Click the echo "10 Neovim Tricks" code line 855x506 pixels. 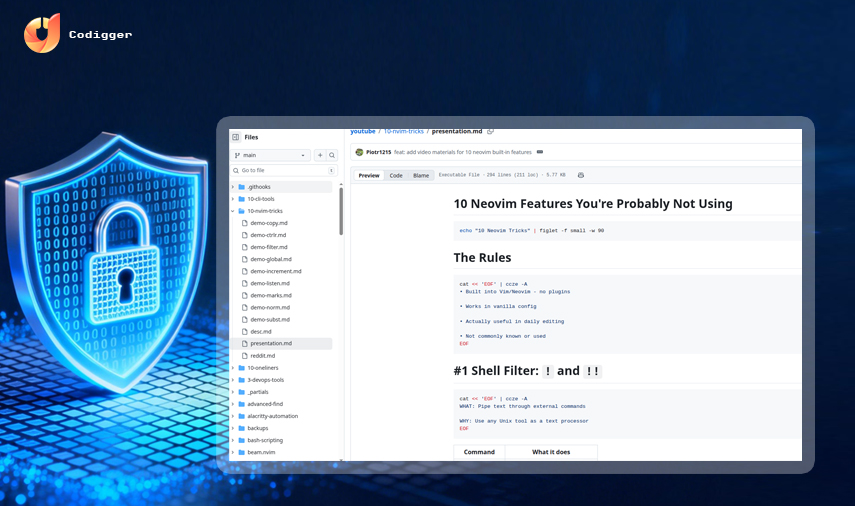[532, 231]
